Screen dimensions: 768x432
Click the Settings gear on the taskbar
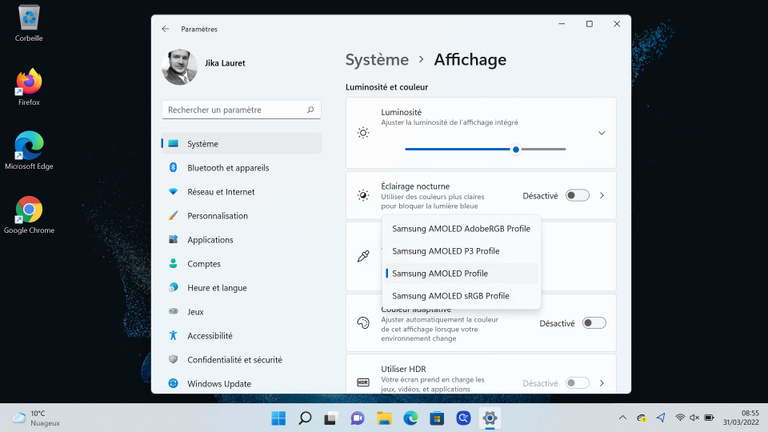(x=490, y=418)
